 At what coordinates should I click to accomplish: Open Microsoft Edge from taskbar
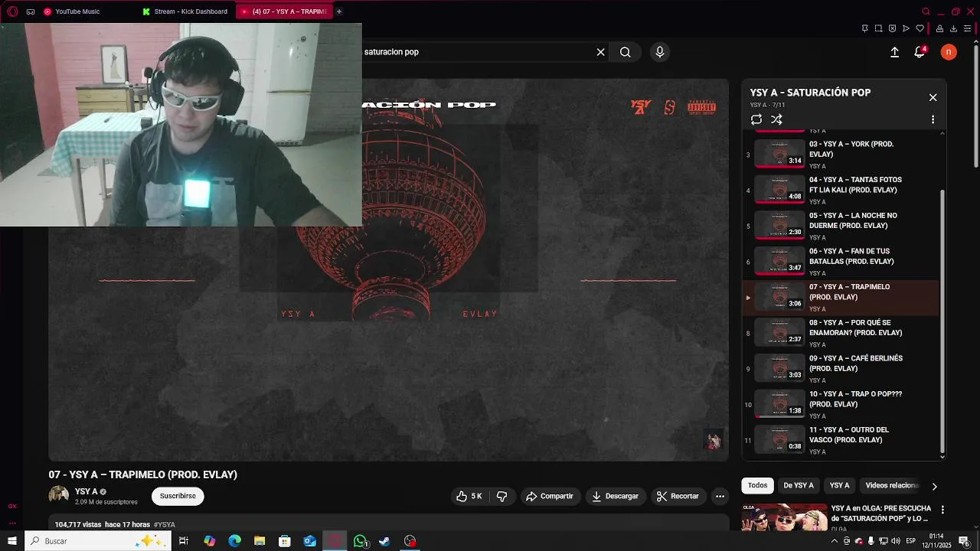(235, 541)
